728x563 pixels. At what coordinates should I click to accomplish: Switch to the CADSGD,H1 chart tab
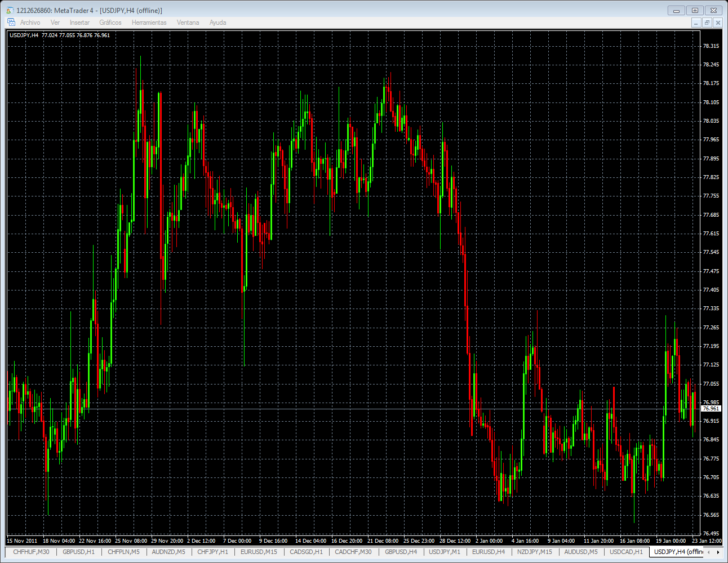(306, 552)
